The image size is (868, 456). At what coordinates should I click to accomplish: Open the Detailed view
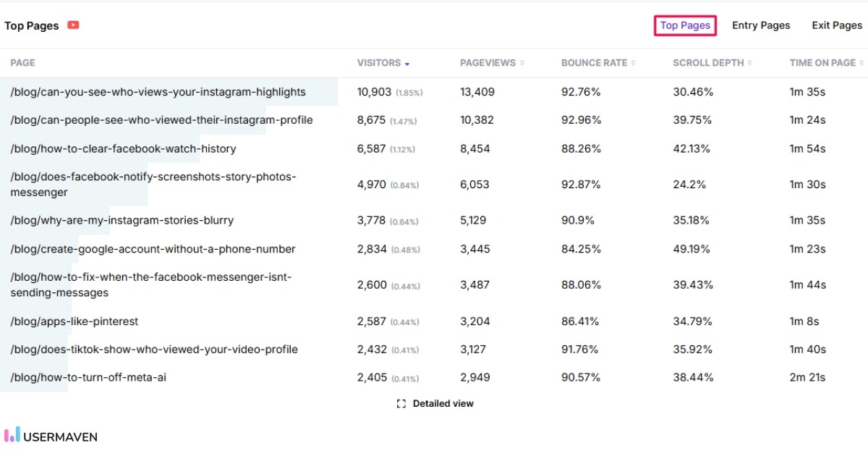[x=442, y=403]
